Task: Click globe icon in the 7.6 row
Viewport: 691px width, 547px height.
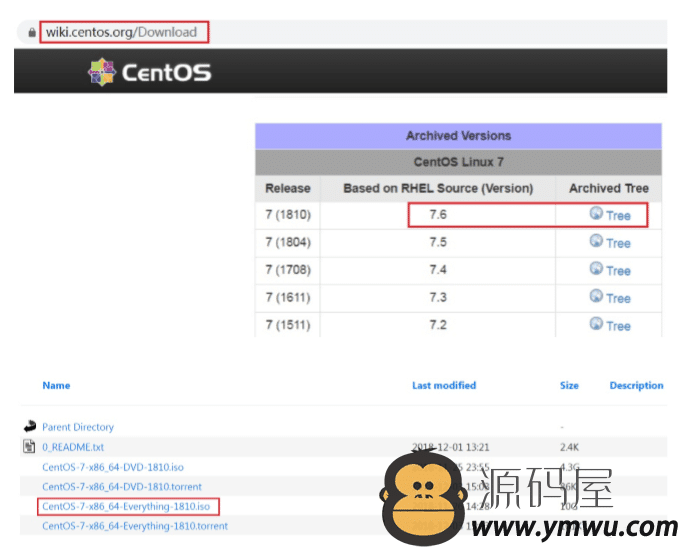Action: click(x=596, y=213)
